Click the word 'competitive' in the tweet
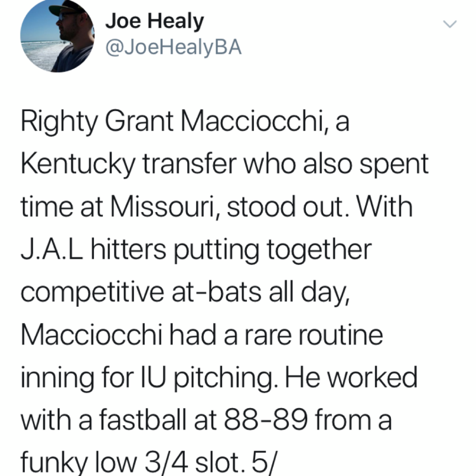 click(x=93, y=294)
